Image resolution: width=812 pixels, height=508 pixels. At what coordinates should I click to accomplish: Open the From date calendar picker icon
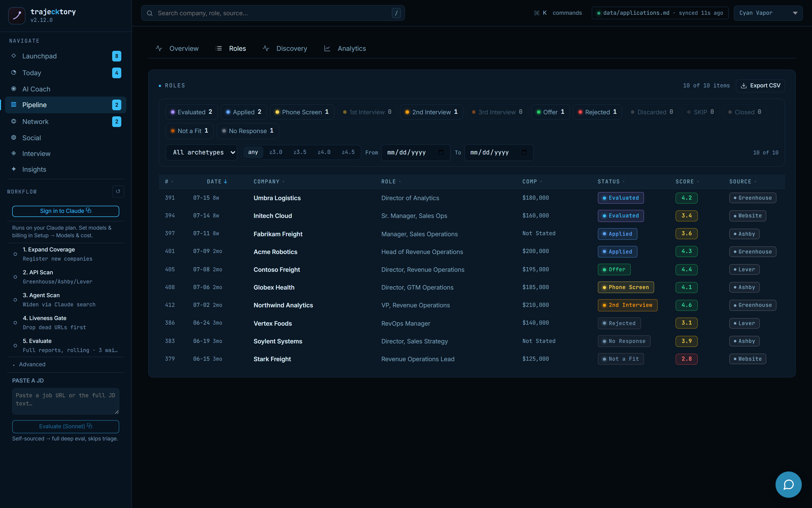pyautogui.click(x=441, y=153)
